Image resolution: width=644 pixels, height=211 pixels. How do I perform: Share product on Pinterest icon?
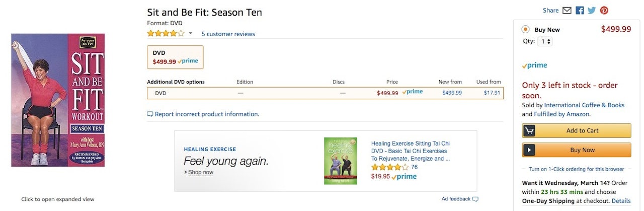604,10
